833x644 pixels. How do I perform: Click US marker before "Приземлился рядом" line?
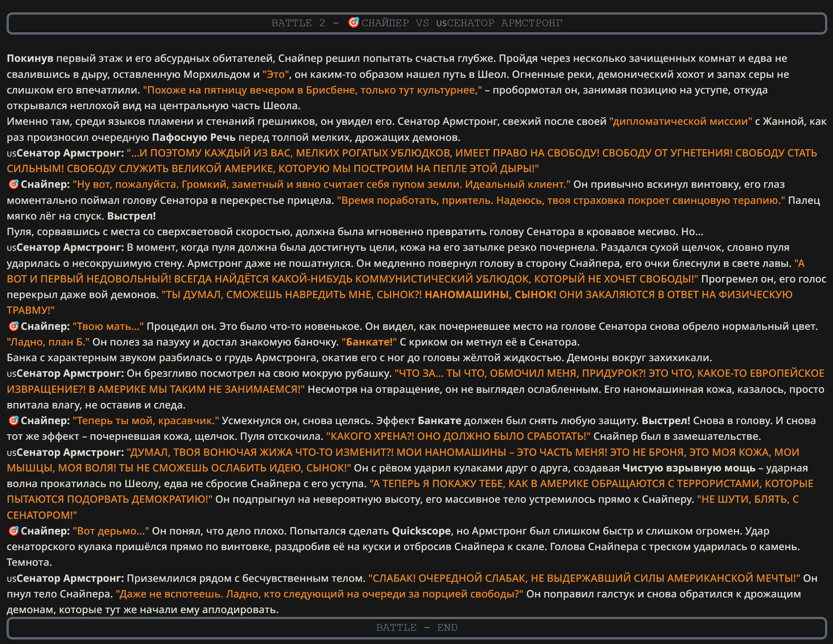click(11, 579)
